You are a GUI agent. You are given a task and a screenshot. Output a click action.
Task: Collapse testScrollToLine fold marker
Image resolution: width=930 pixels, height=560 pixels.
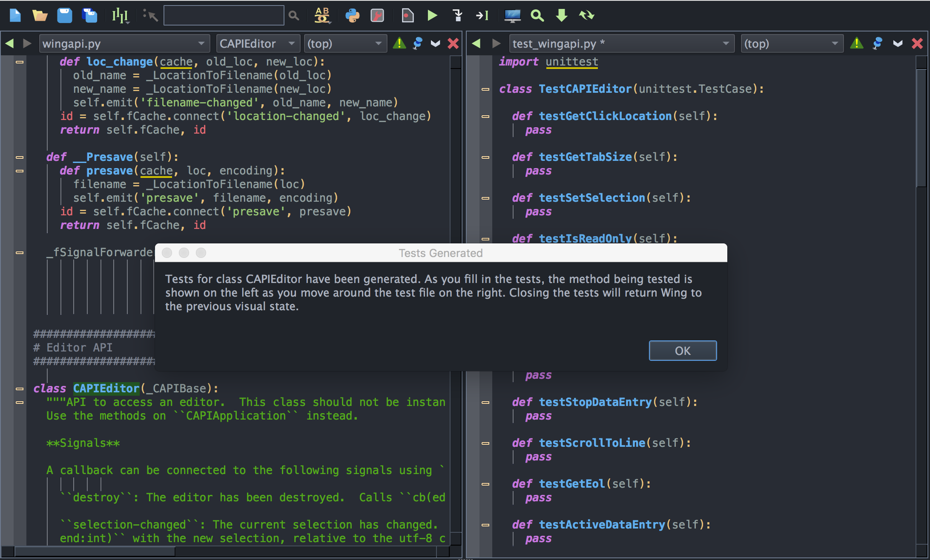[485, 443]
